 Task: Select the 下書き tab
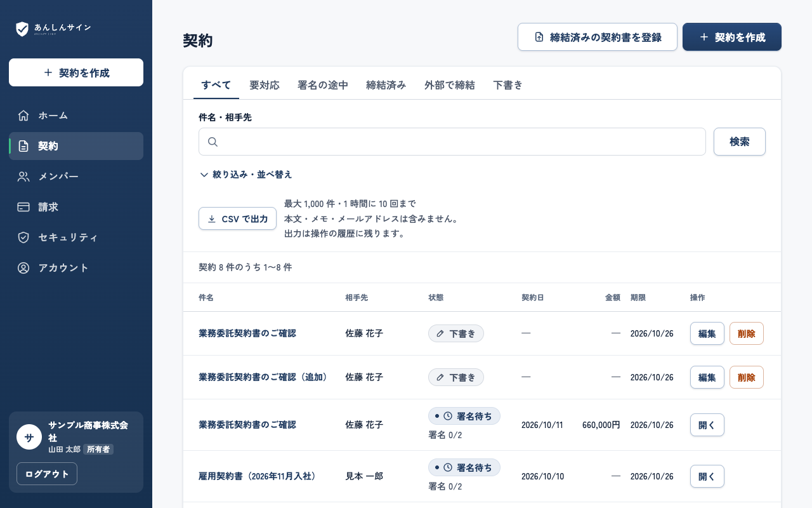click(508, 85)
